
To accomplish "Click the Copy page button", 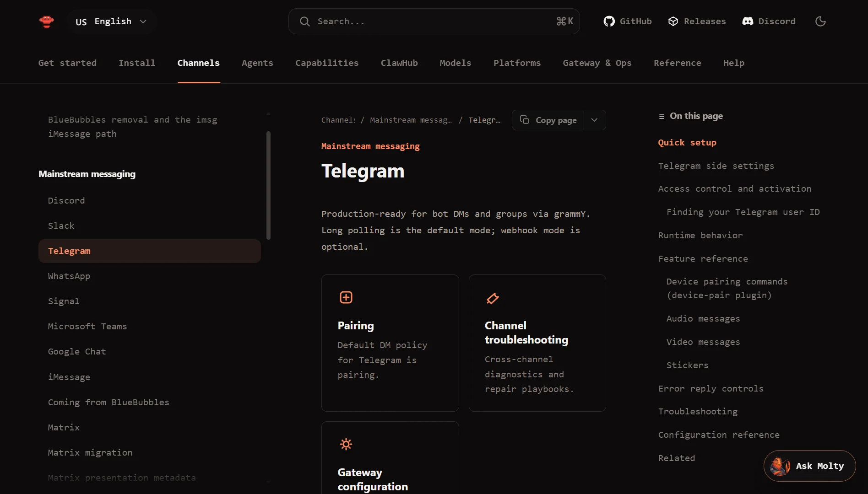I will [x=548, y=120].
